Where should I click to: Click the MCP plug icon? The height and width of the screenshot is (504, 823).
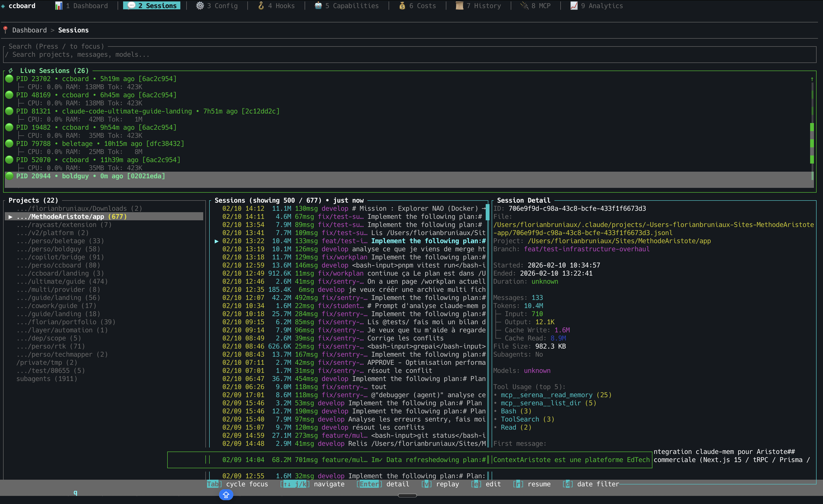(524, 6)
